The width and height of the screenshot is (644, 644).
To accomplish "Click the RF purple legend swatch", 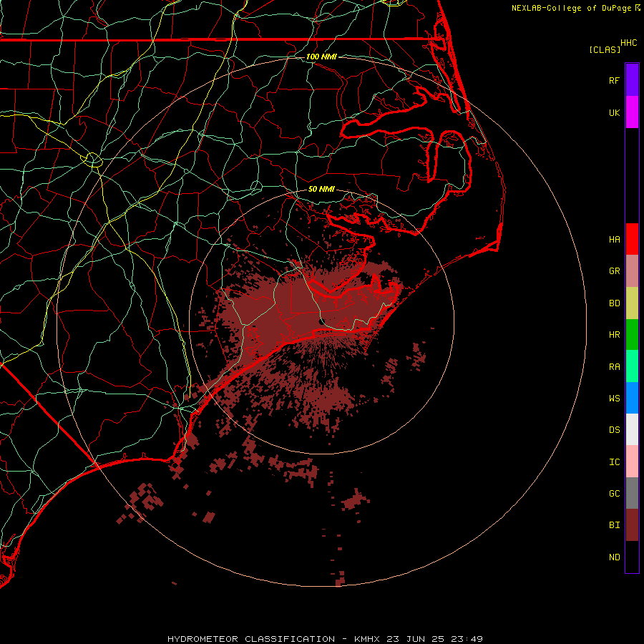I will pyautogui.click(x=632, y=80).
